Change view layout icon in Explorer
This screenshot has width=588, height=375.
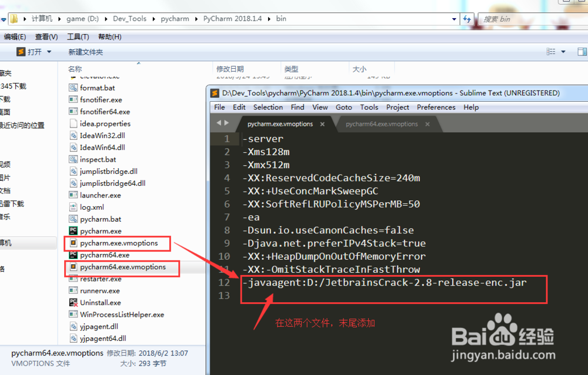point(551,51)
